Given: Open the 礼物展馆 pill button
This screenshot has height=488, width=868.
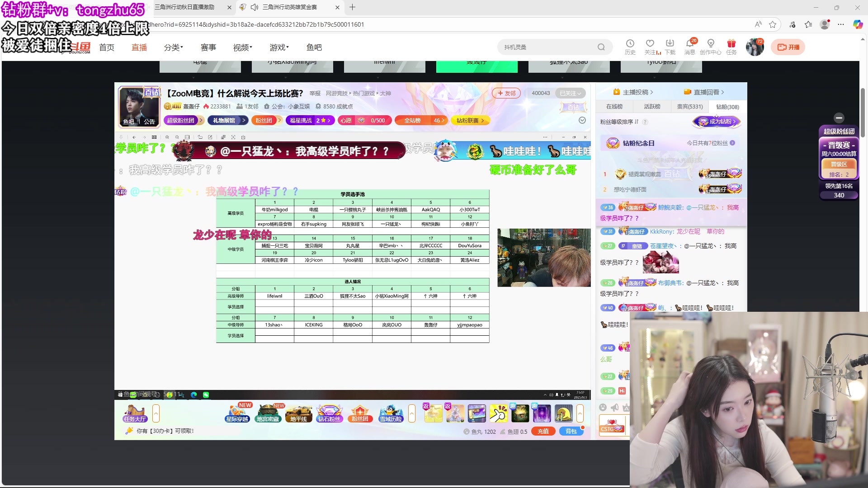Looking at the screenshot, I should pos(227,120).
